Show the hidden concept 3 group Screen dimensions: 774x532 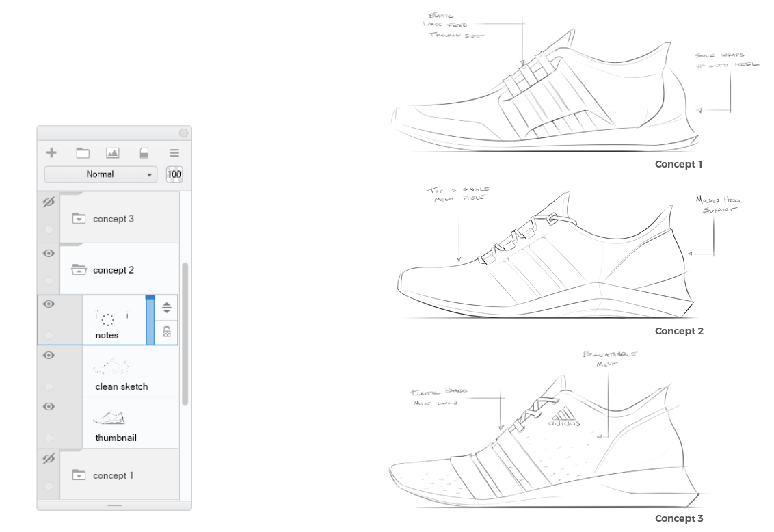point(48,202)
